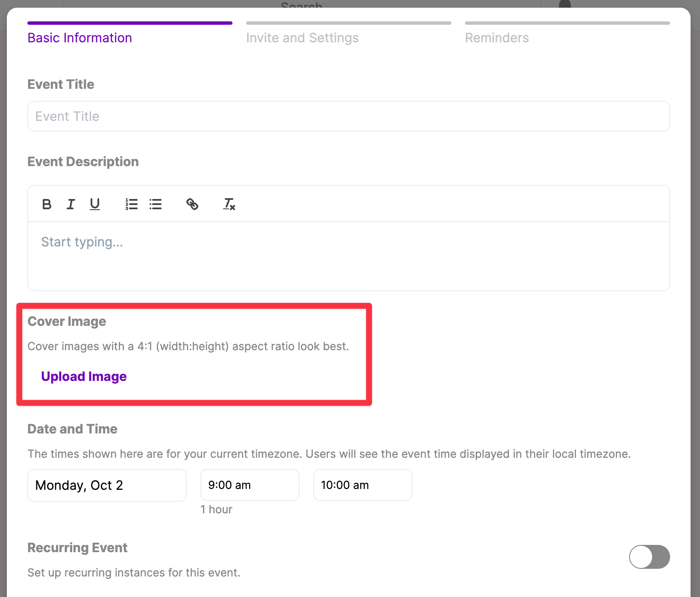The height and width of the screenshot is (597, 700).
Task: Insert a numbered list in description
Action: coord(132,204)
